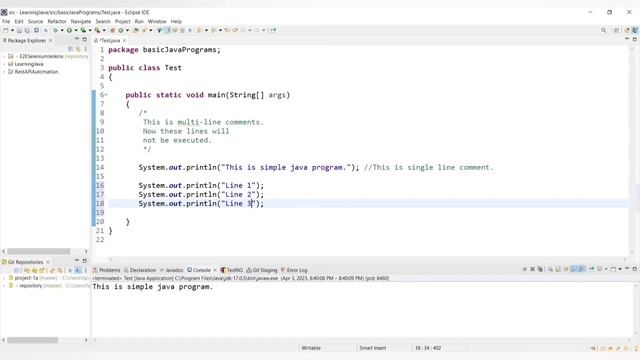The height and width of the screenshot is (360, 640).
Task: Switch to the Problems tab
Action: point(107,270)
